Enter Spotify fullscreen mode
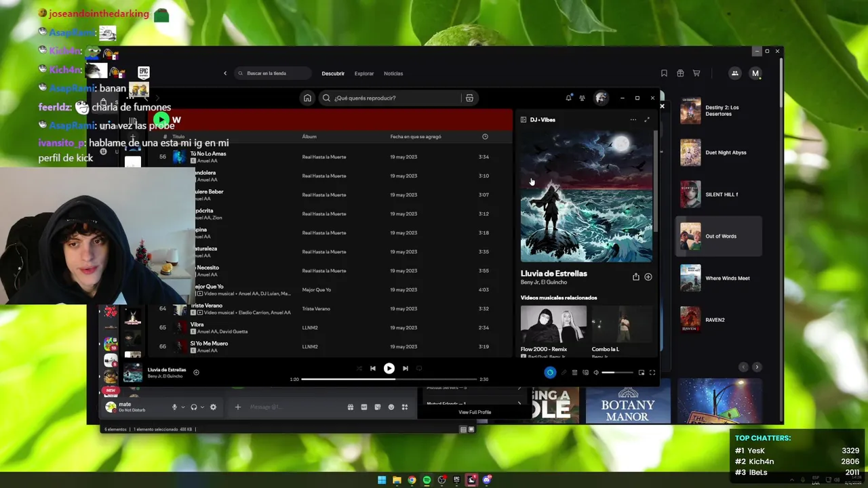The image size is (868, 488). [652, 372]
